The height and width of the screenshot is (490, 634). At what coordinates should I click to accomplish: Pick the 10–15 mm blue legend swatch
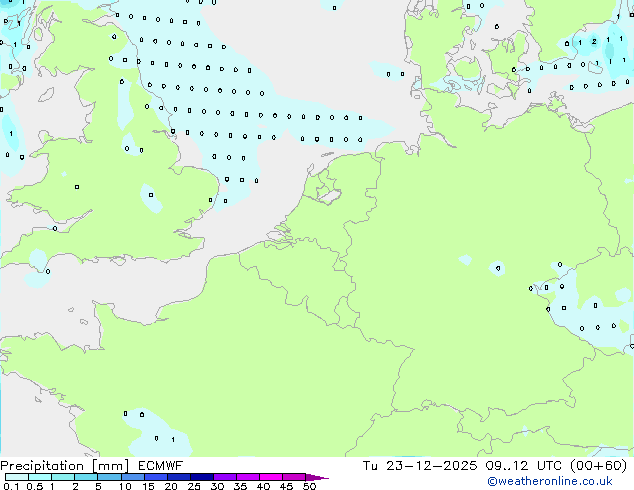[132, 477]
